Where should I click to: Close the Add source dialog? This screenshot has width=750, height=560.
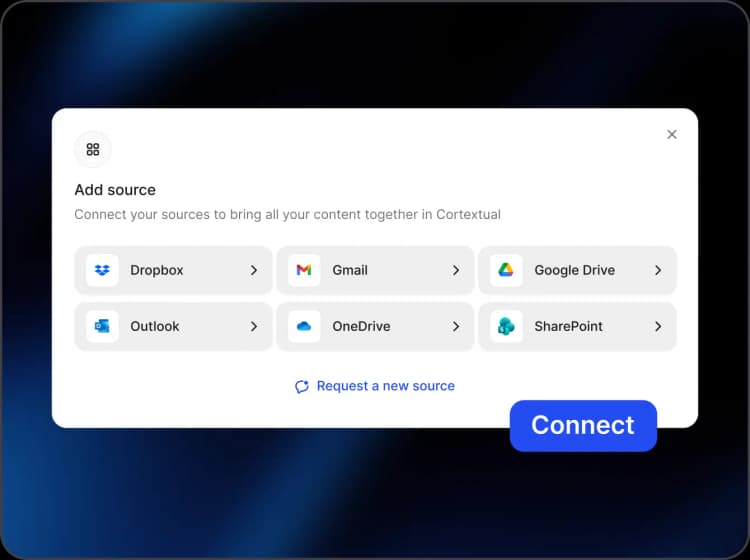click(672, 134)
